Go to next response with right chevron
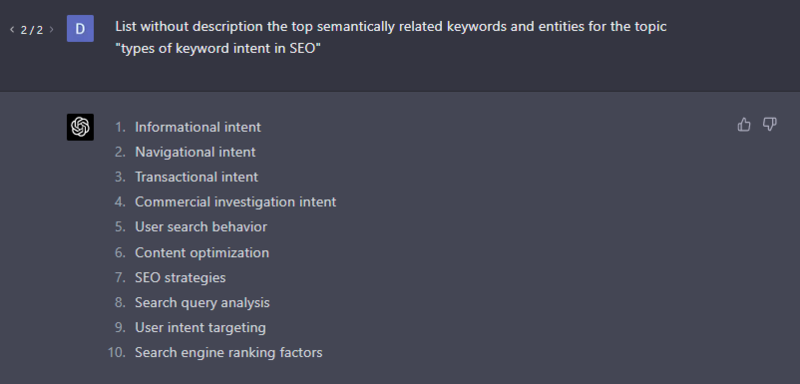The height and width of the screenshot is (384, 800). (x=51, y=30)
